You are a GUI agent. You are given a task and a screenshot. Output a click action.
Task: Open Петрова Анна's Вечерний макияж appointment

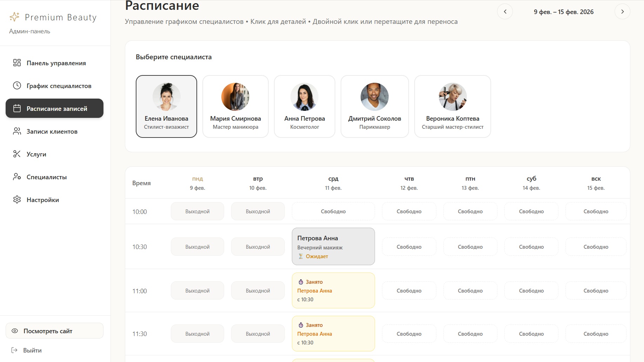pyautogui.click(x=333, y=247)
